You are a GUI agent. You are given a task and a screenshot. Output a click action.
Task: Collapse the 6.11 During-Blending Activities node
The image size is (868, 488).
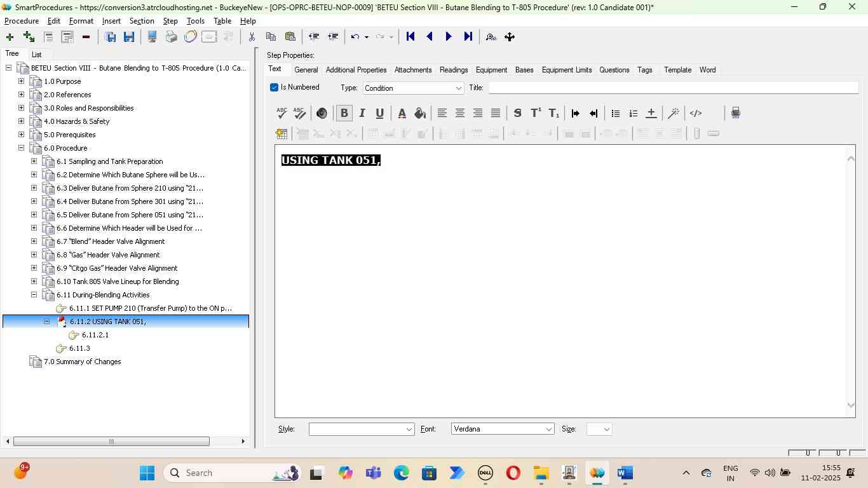34,295
